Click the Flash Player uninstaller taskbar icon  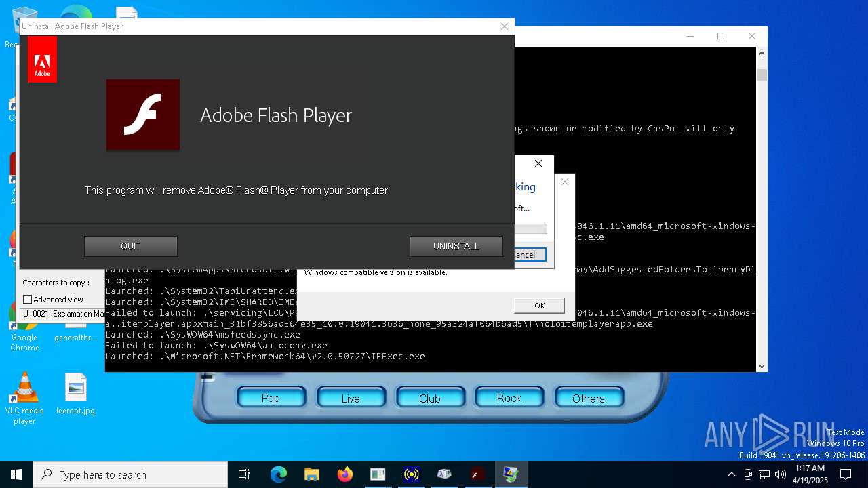click(x=477, y=474)
